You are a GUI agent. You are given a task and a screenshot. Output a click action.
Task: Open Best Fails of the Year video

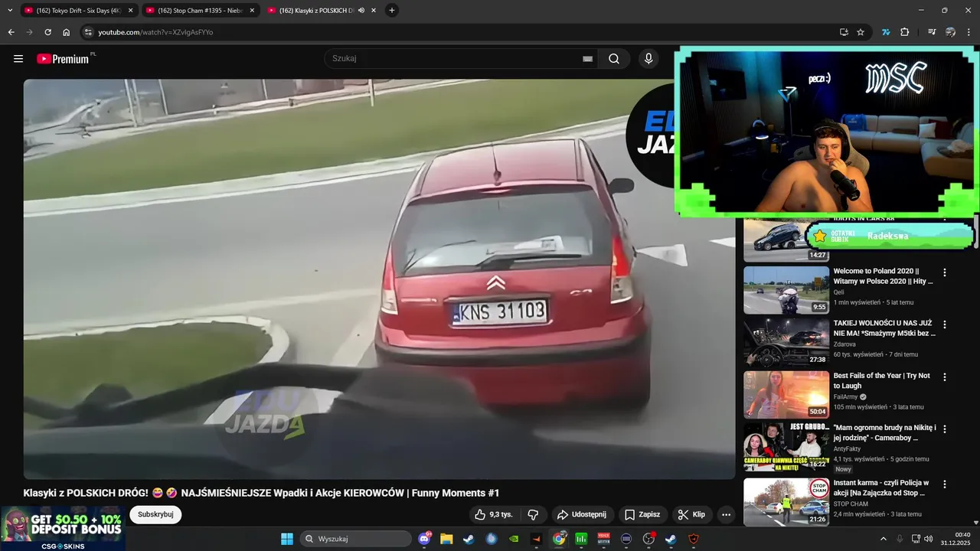click(x=882, y=381)
